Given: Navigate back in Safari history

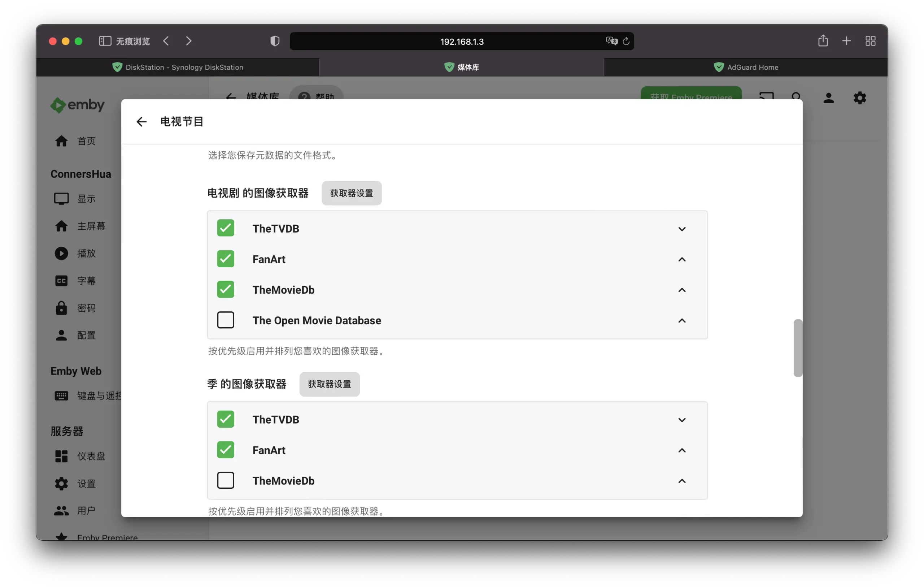Looking at the screenshot, I should 166,41.
